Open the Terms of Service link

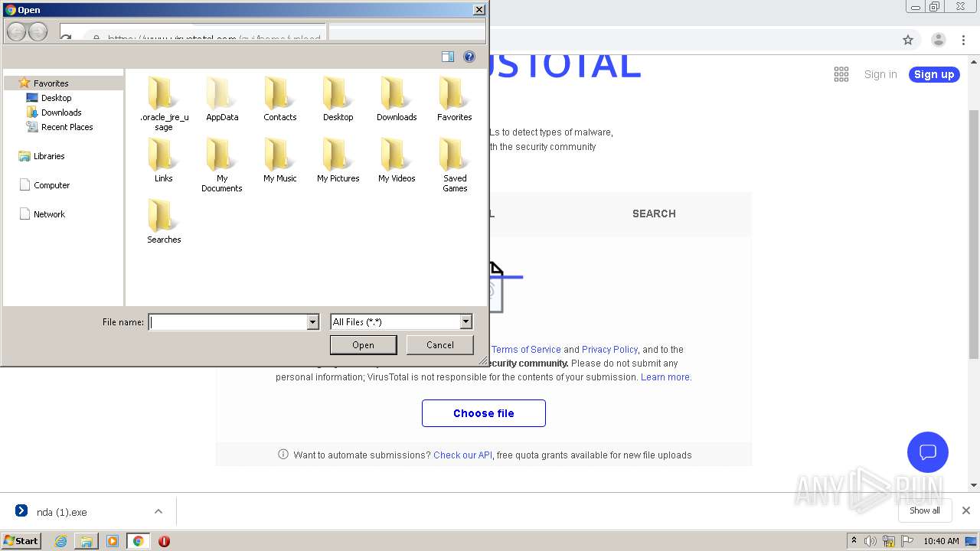coord(526,350)
